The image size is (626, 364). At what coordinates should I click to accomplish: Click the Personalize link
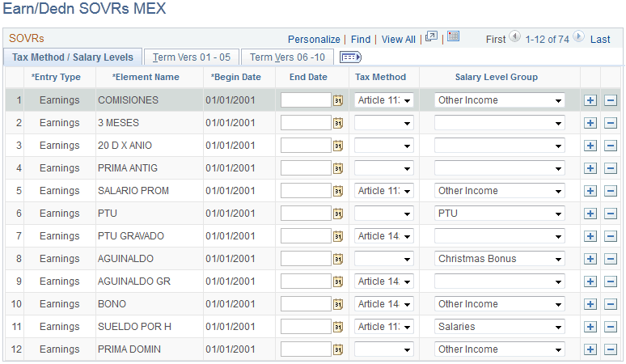coord(314,40)
